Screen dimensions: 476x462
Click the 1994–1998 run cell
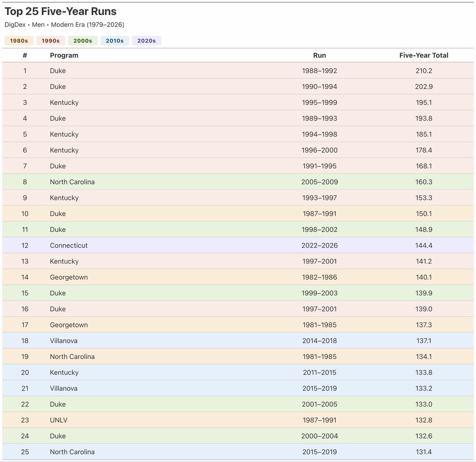point(319,134)
